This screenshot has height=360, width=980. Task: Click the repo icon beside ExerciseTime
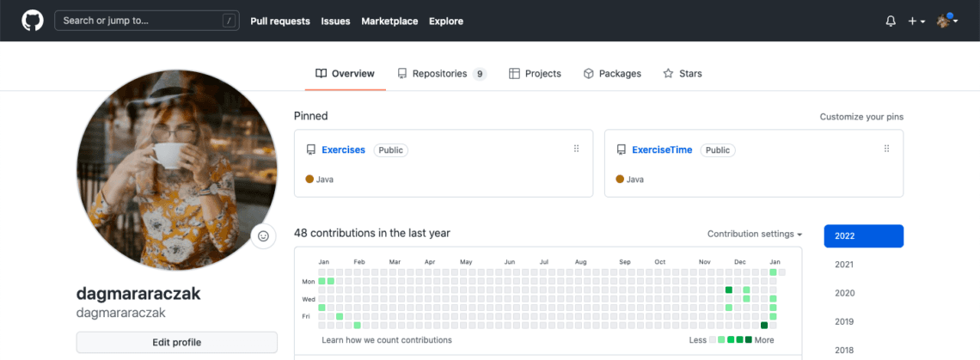(x=621, y=150)
